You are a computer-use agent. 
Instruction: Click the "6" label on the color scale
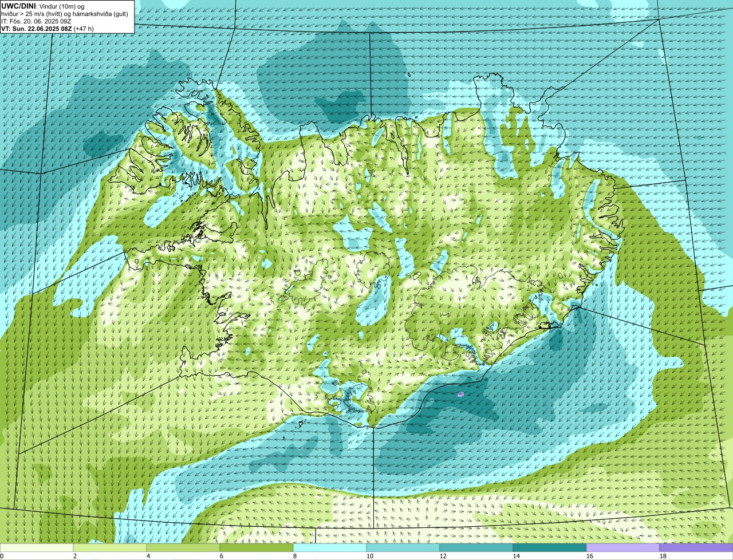(x=222, y=556)
